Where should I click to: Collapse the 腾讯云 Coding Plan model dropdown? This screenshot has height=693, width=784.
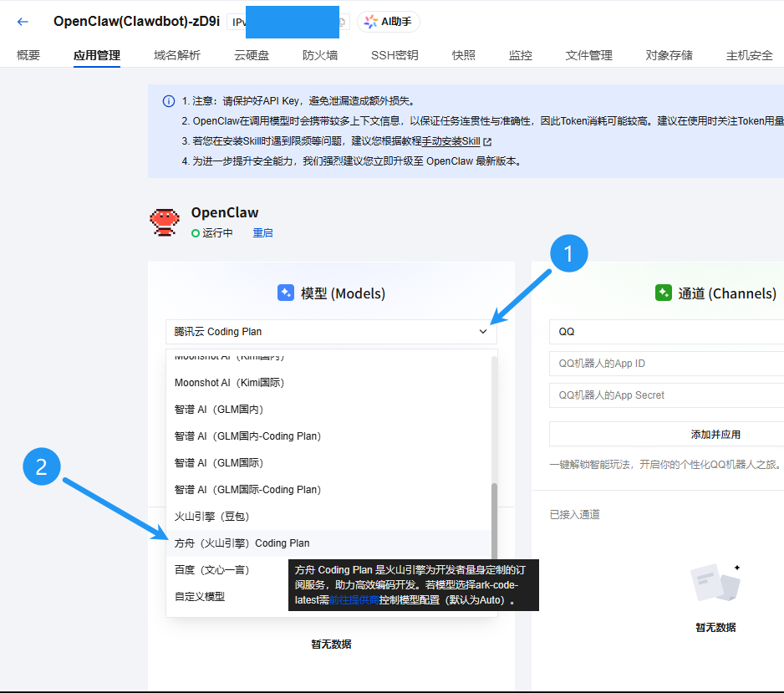pyautogui.click(x=482, y=332)
